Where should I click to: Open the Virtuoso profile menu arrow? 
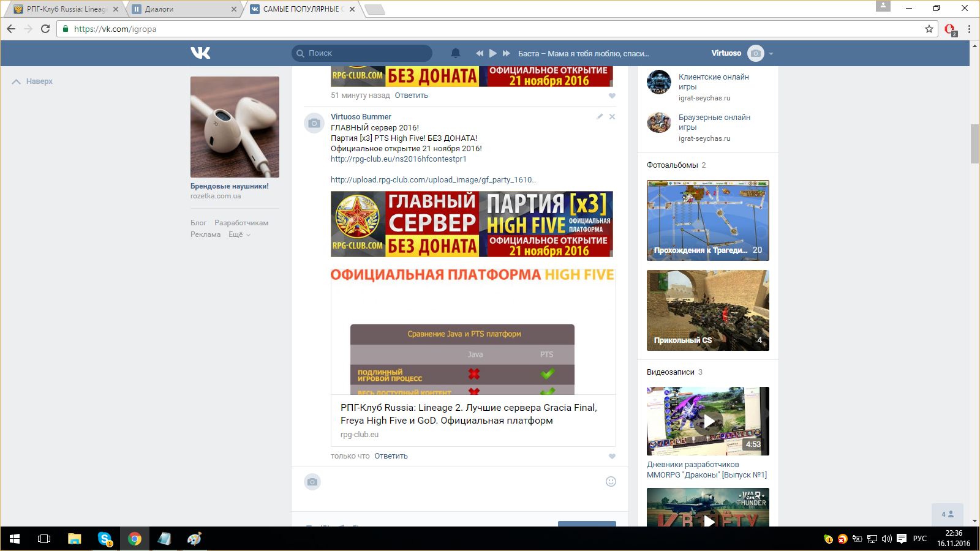(x=771, y=54)
